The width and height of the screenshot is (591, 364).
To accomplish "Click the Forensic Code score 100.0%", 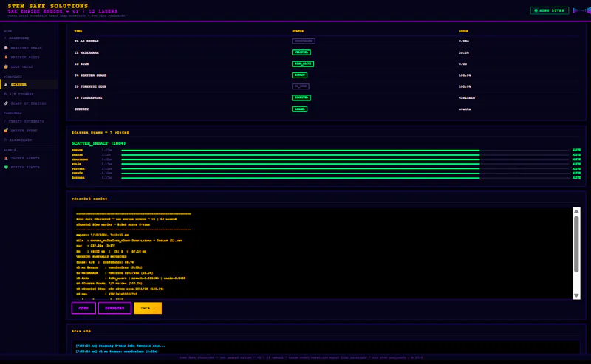I will pyautogui.click(x=465, y=86).
